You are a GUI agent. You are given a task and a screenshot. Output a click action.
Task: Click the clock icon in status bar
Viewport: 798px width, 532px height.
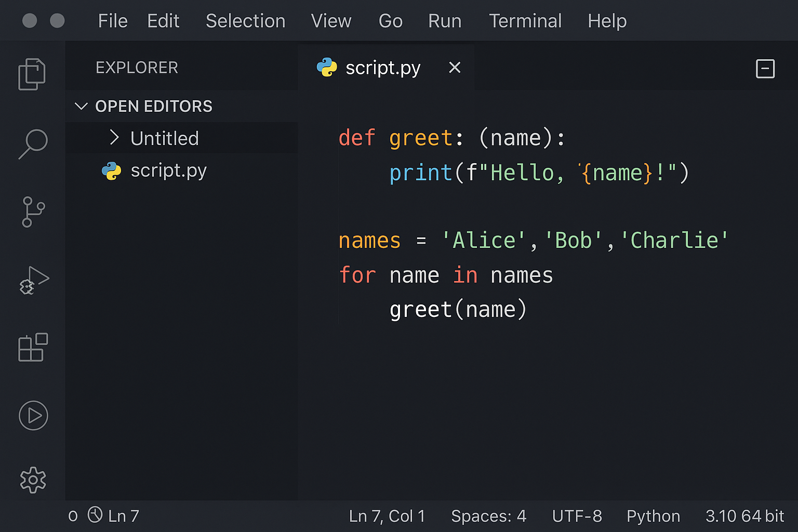click(95, 515)
